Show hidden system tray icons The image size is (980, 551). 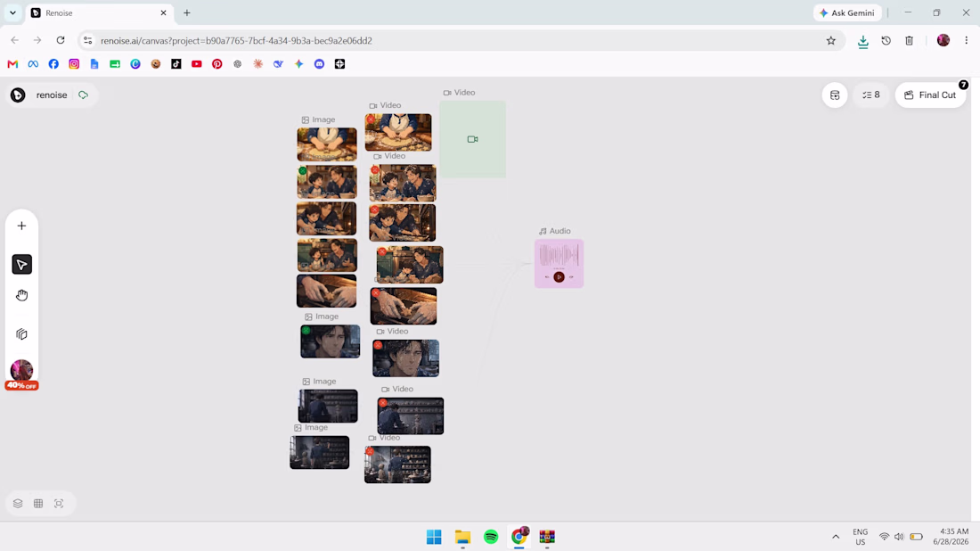(836, 537)
